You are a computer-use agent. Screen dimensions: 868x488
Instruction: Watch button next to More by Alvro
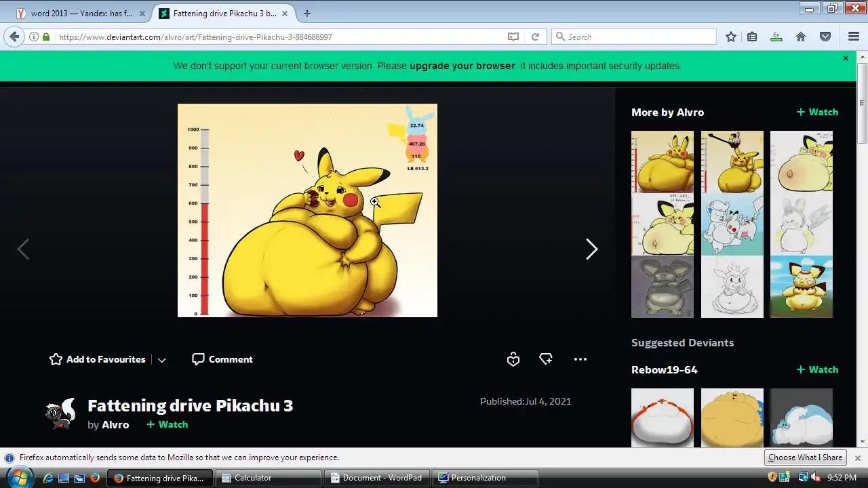pos(817,112)
